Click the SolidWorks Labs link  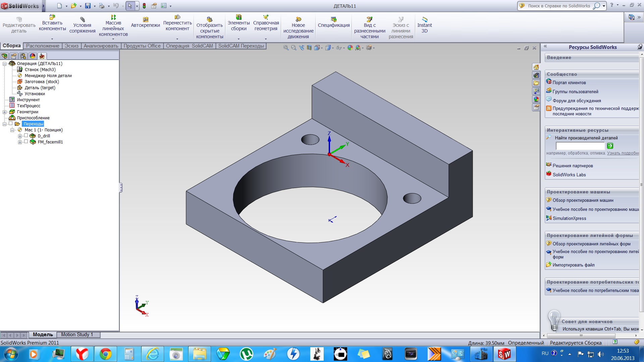tap(569, 175)
